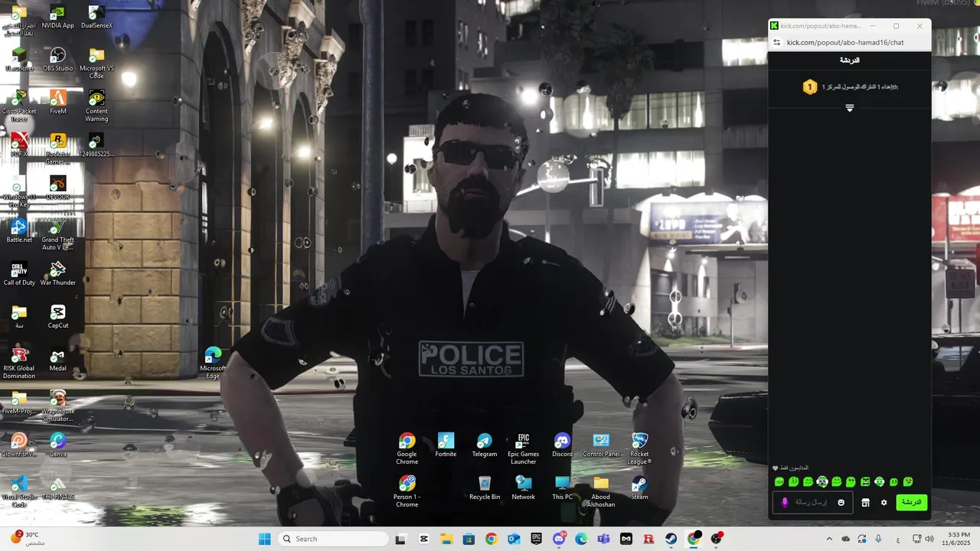Select Call of Duty desktop icon
The height and width of the screenshot is (551, 980).
point(19,274)
